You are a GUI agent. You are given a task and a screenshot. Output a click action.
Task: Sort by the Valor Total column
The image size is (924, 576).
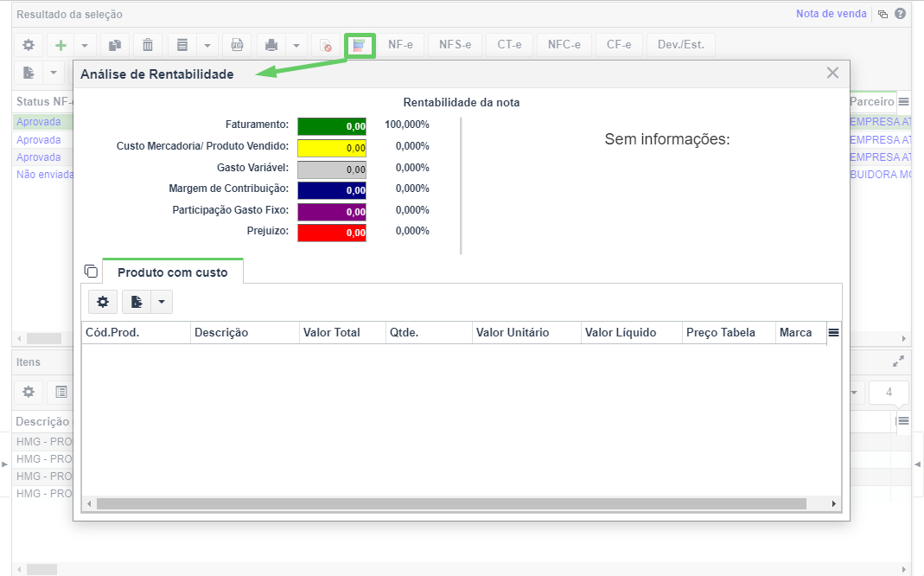pos(342,332)
